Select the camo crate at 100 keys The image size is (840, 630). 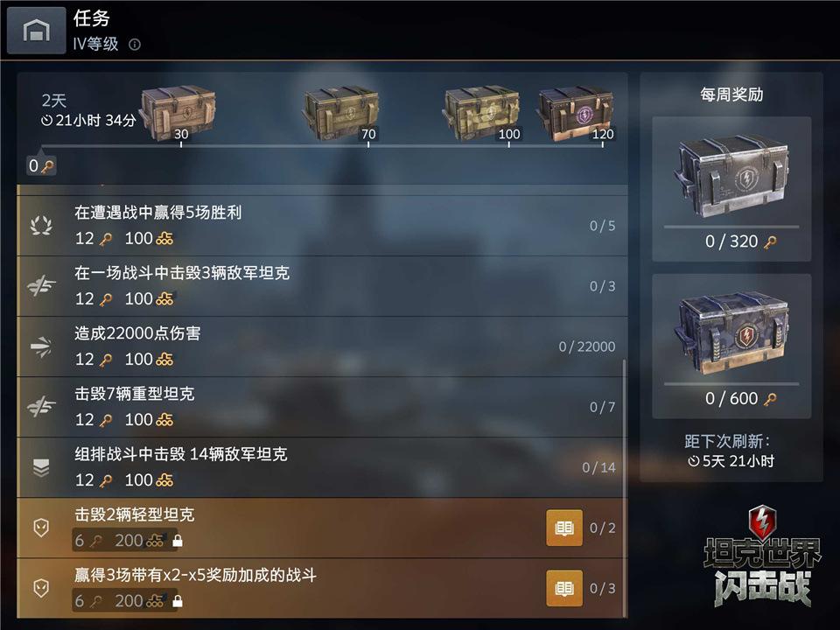click(481, 113)
